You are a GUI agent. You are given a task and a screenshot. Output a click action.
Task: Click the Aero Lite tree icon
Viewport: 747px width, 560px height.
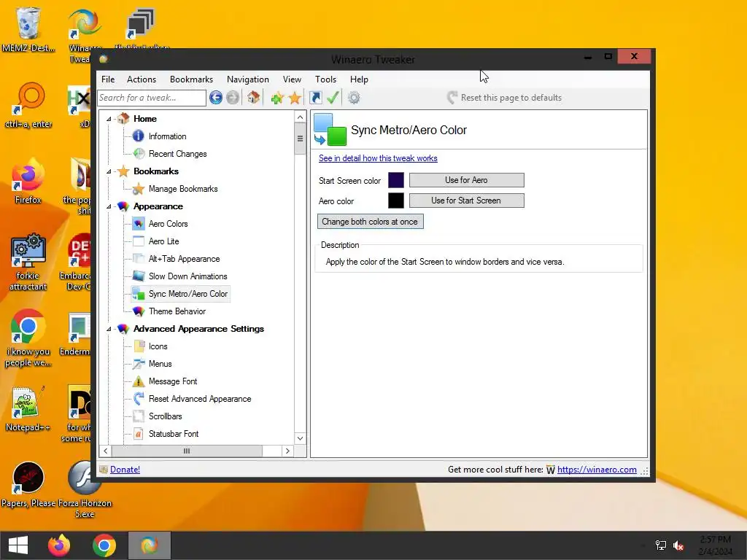(139, 241)
